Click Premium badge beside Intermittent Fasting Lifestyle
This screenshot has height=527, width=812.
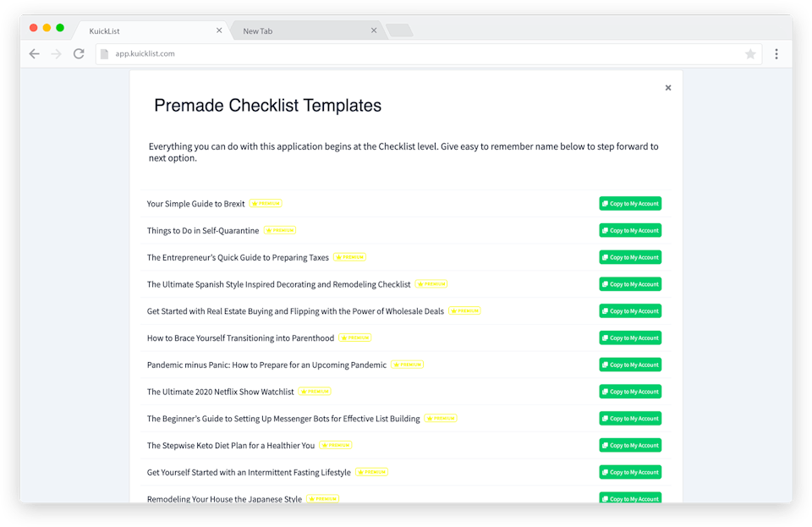371,472
